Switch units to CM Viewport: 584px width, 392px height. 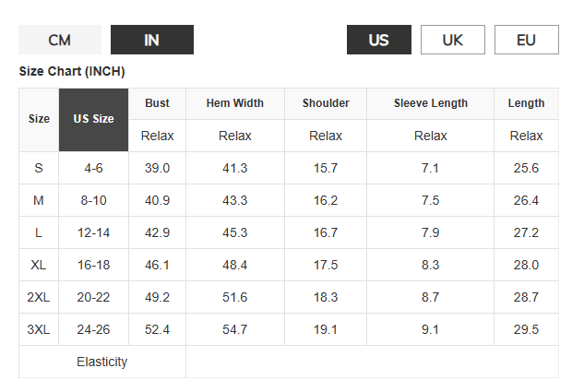(60, 40)
